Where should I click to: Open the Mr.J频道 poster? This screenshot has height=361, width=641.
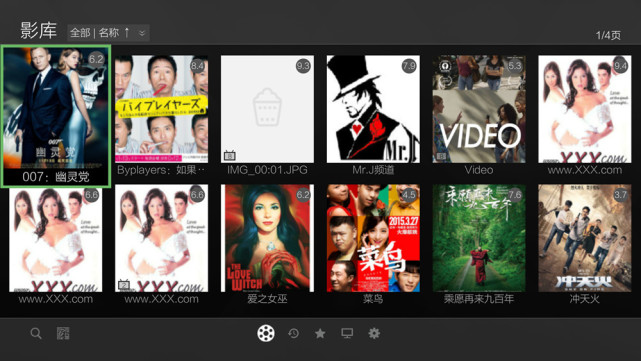[x=373, y=109]
